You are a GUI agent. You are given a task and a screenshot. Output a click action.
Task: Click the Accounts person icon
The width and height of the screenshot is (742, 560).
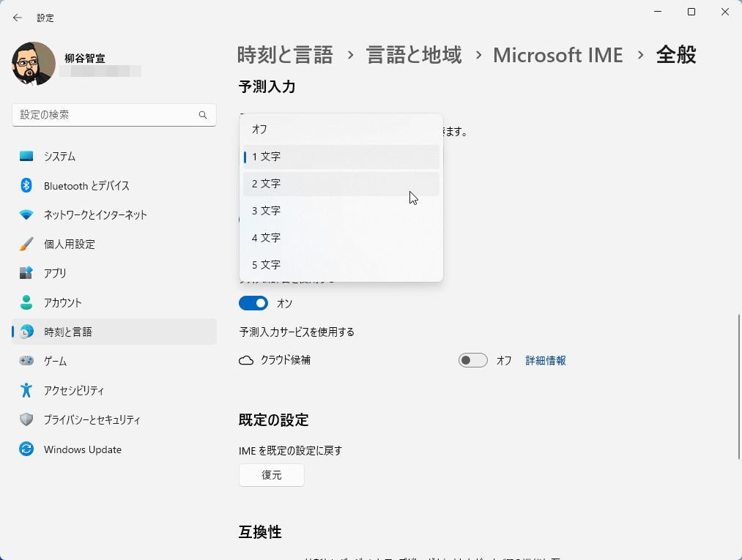(26, 302)
